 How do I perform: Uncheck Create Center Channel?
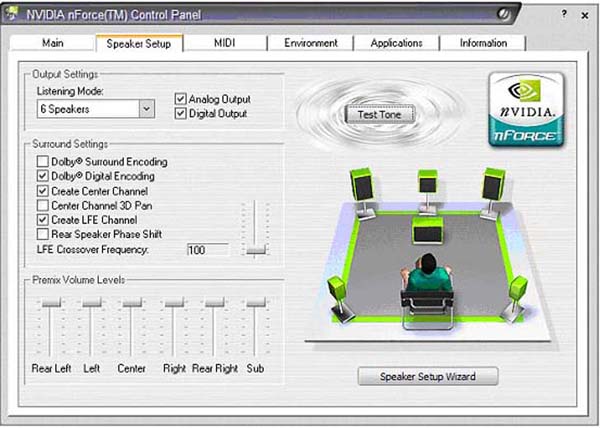tap(42, 191)
